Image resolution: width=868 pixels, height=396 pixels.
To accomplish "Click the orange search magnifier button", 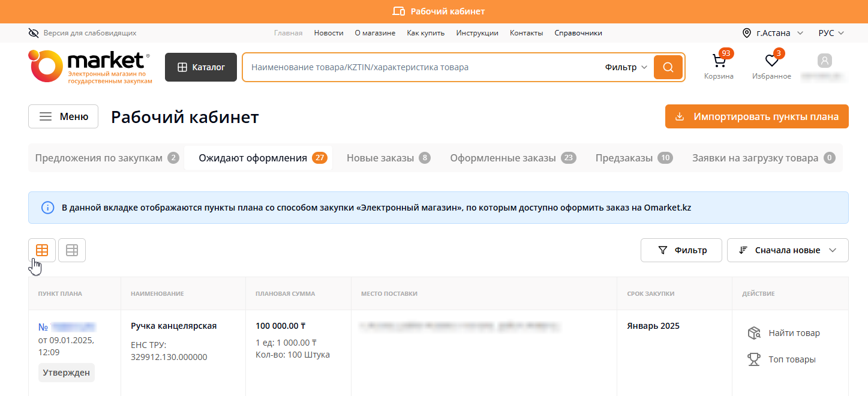I will (x=668, y=67).
